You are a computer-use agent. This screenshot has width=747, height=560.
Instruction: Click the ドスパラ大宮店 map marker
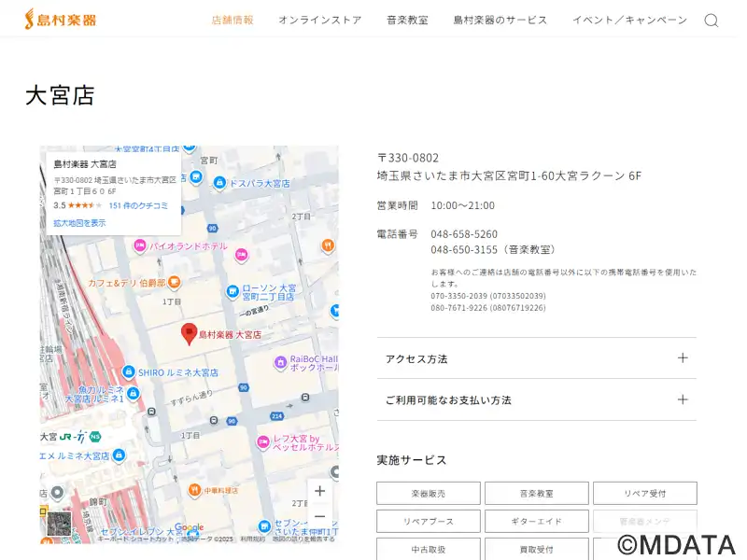(x=219, y=183)
